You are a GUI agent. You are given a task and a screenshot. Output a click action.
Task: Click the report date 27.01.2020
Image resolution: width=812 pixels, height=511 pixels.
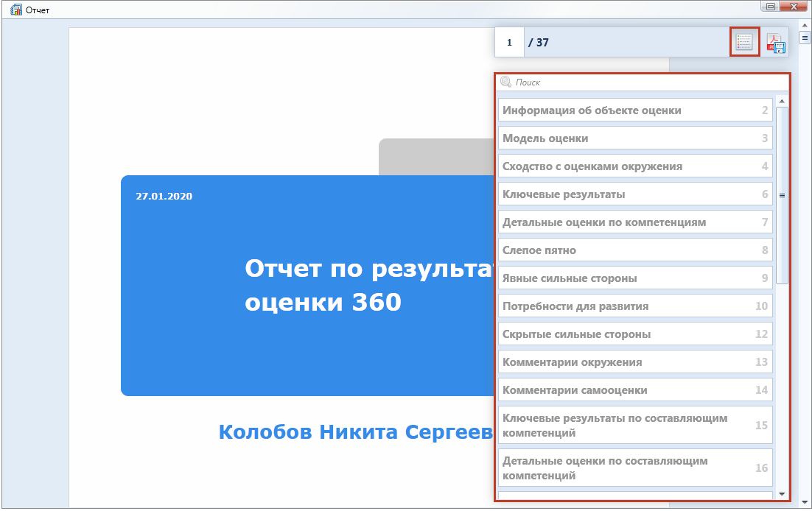[164, 196]
